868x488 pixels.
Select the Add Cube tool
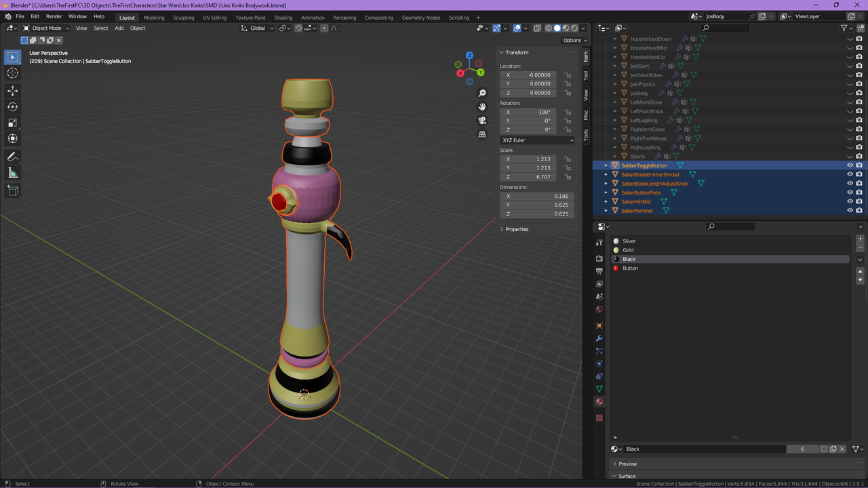pyautogui.click(x=13, y=190)
